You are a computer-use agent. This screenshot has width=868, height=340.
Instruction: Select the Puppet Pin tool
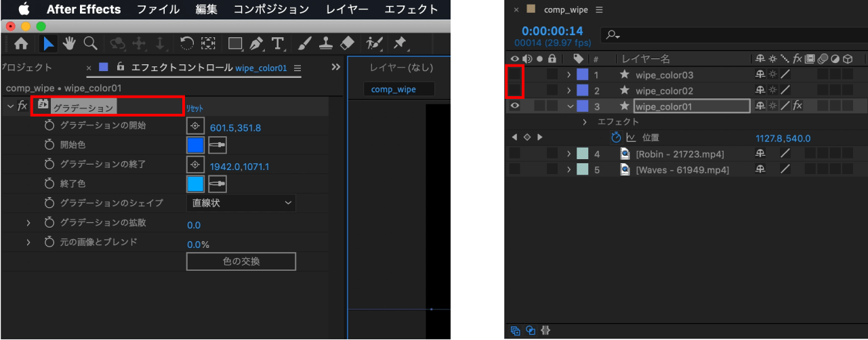pyautogui.click(x=399, y=44)
